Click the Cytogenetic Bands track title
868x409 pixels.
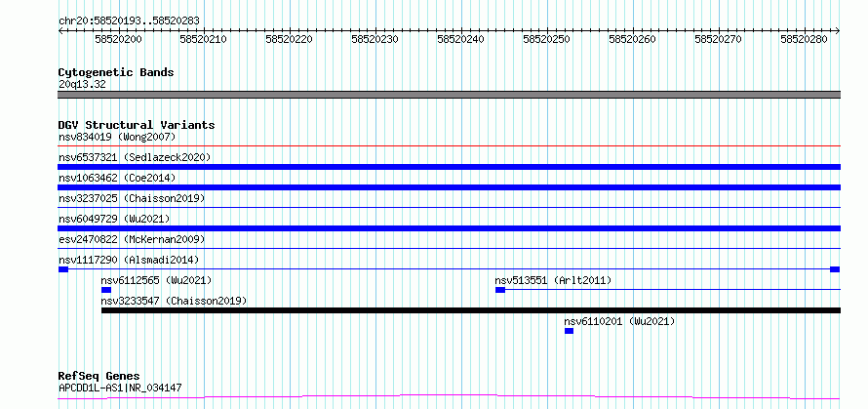116,72
